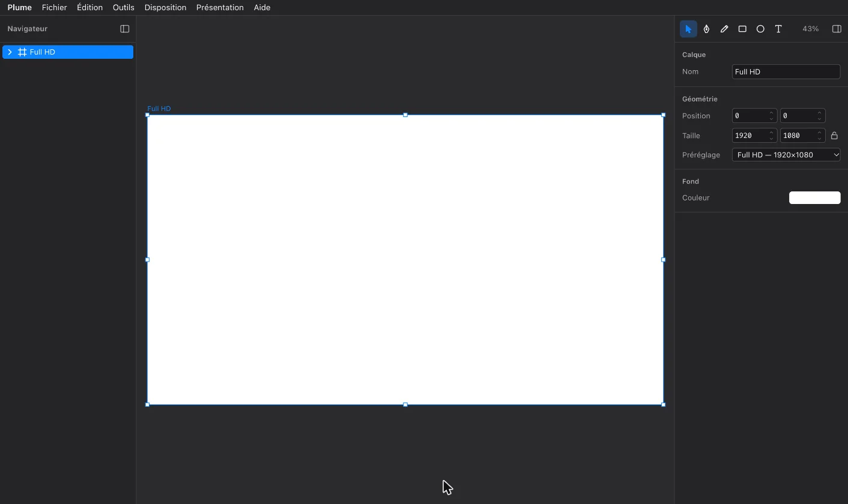Screen dimensions: 848x504
Task: Open the Aide menu
Action: coord(262,8)
